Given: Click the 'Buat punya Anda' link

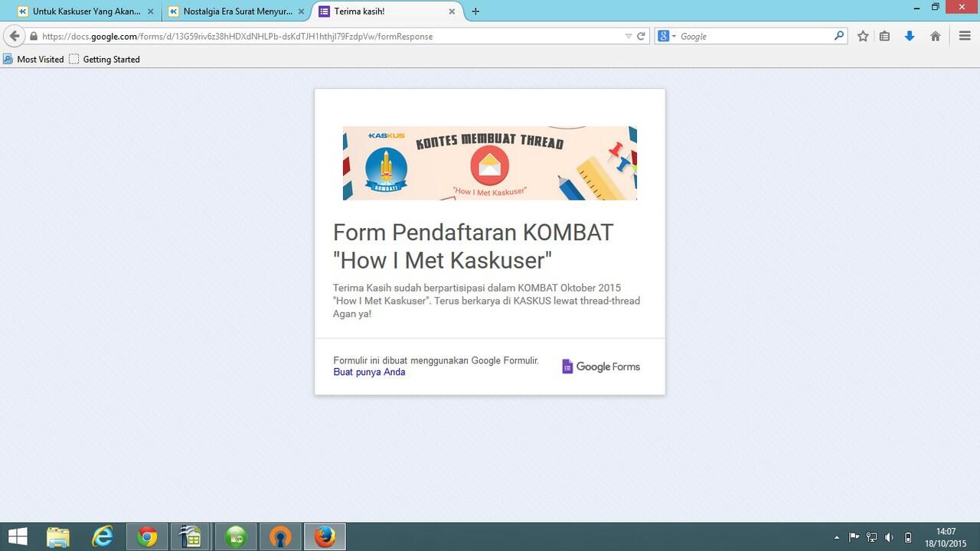Looking at the screenshot, I should 369,372.
